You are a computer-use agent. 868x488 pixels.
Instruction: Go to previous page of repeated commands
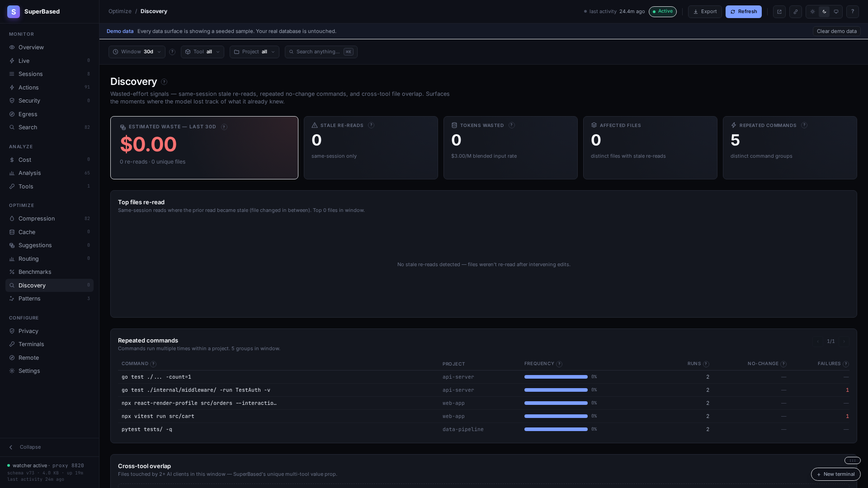coord(817,342)
